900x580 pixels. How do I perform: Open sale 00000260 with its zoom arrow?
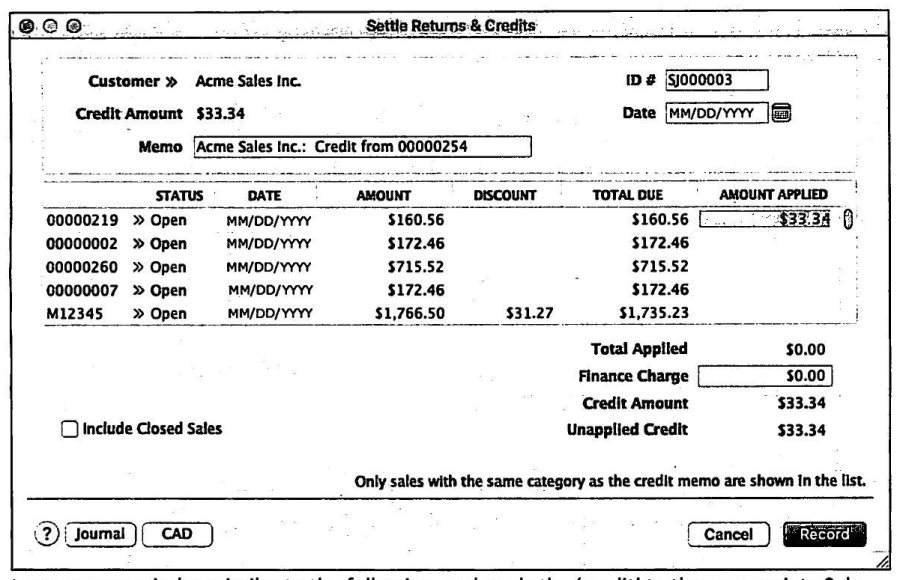click(x=138, y=268)
